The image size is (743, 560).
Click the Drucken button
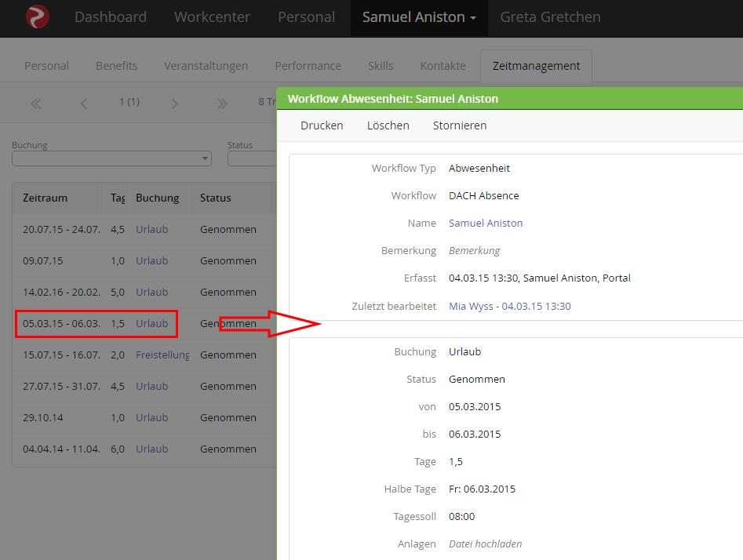pos(322,125)
